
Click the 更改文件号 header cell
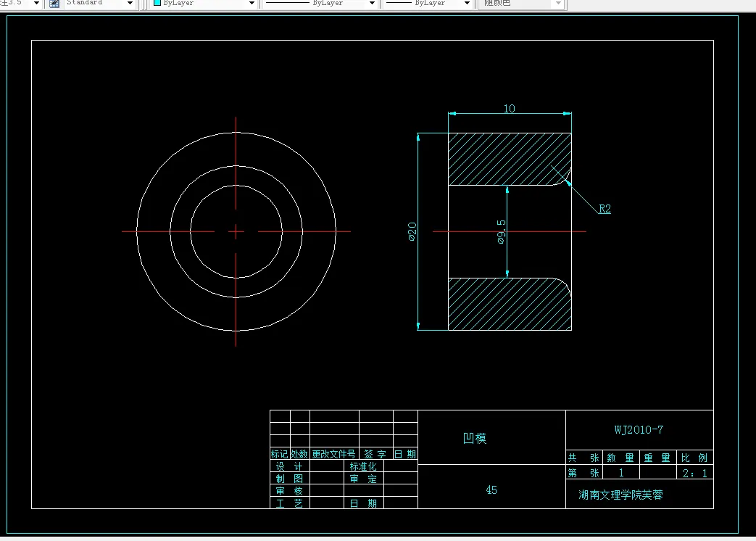pyautogui.click(x=334, y=454)
